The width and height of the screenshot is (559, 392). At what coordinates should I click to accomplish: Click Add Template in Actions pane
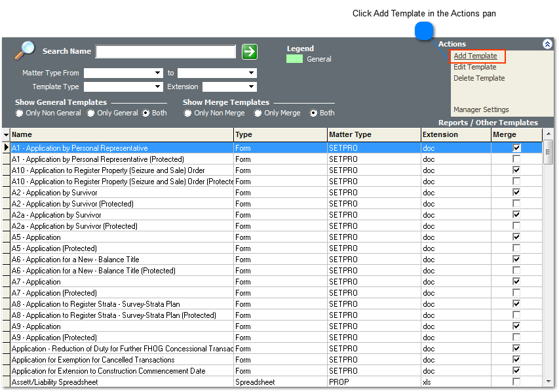point(475,56)
